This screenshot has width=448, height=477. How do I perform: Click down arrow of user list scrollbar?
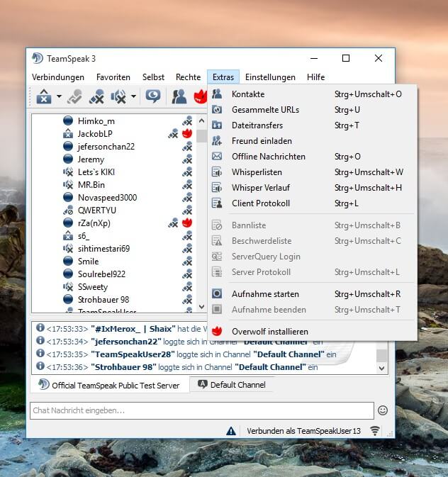tap(201, 307)
